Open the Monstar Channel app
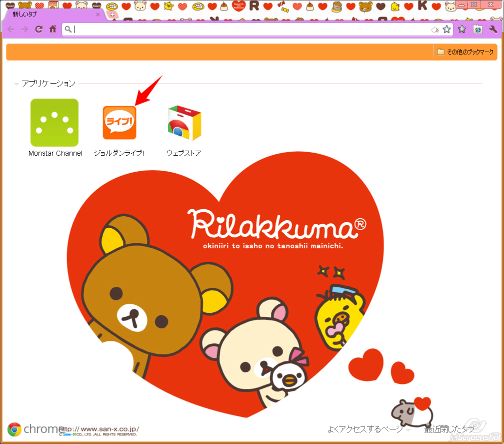Image resolution: width=504 pixels, height=444 pixels. [54, 123]
